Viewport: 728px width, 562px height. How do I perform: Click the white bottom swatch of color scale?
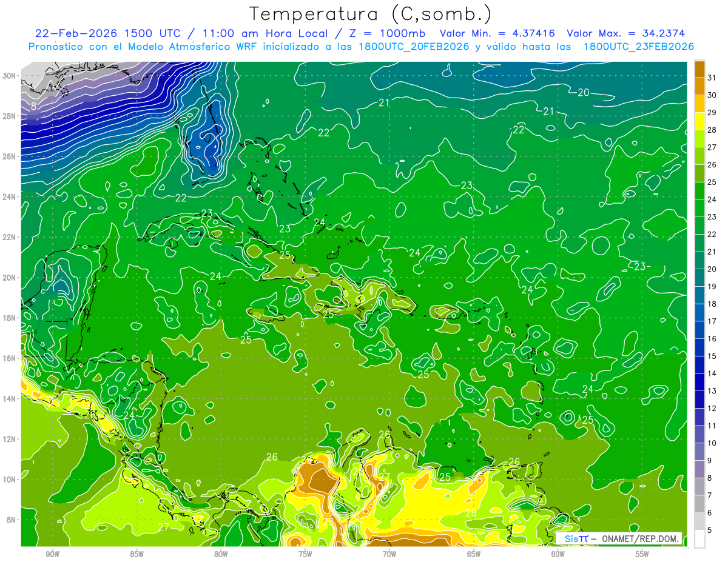[x=699, y=538]
